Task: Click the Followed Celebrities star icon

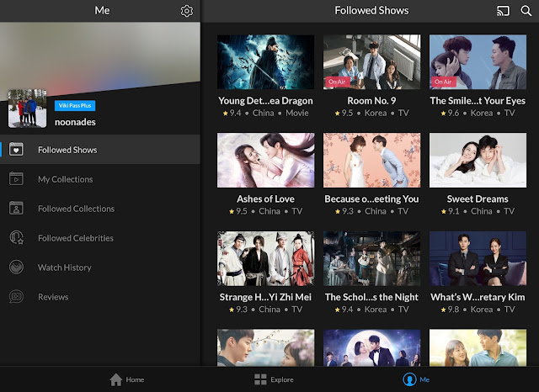Action: [x=16, y=237]
